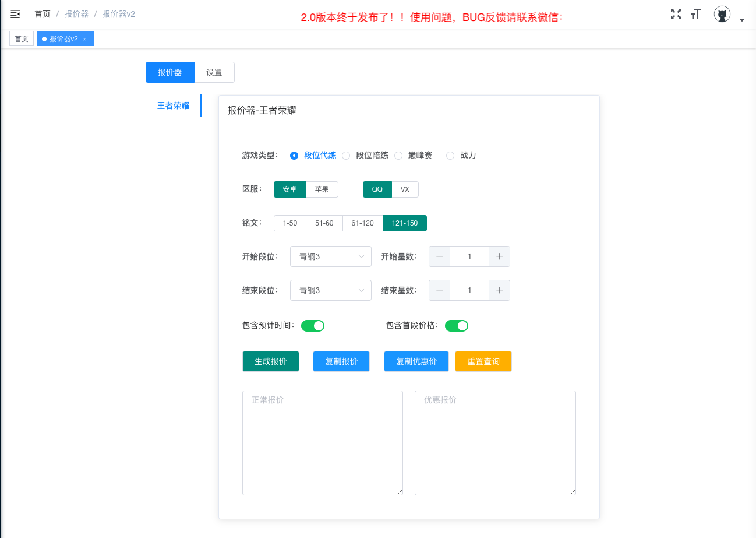This screenshot has width=756, height=538.
Task: Enter fullscreen mode using the expand icon
Action: [676, 14]
